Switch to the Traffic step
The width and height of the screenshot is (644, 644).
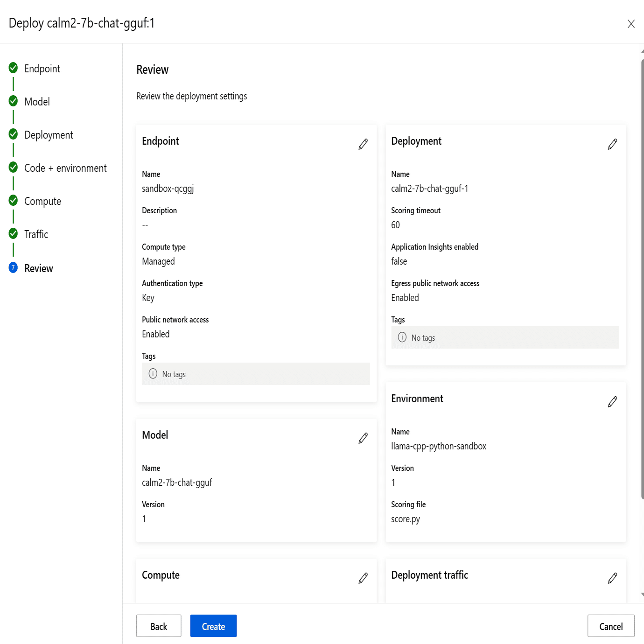click(x=36, y=234)
